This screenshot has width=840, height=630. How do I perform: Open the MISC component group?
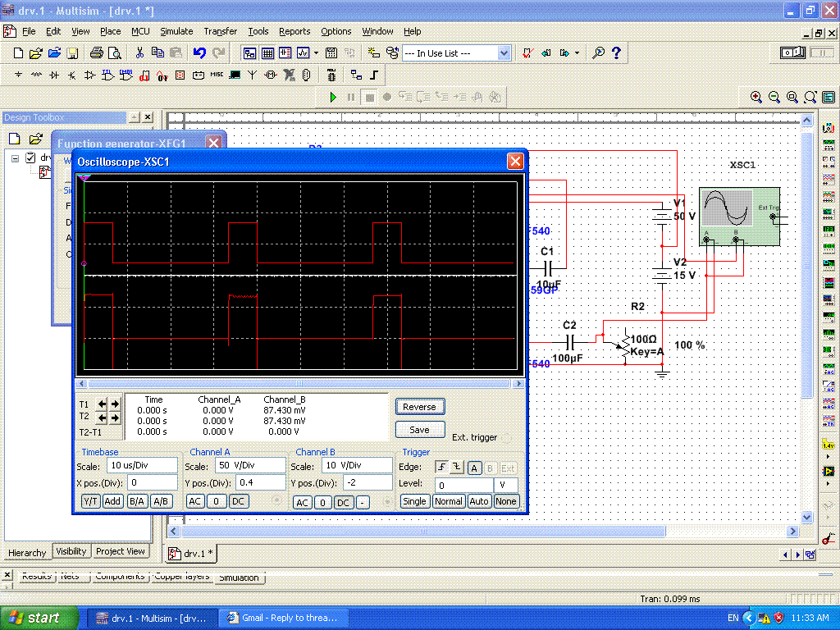pos(217,75)
